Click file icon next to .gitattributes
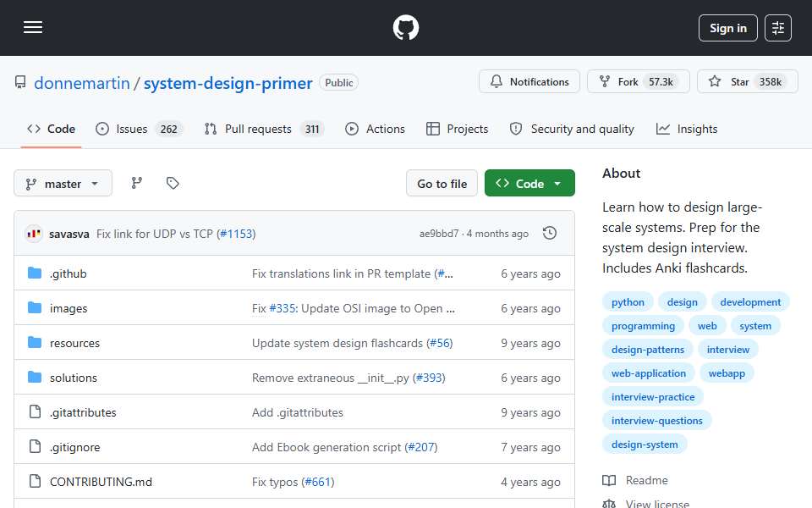The height and width of the screenshot is (508, 812). tap(35, 412)
